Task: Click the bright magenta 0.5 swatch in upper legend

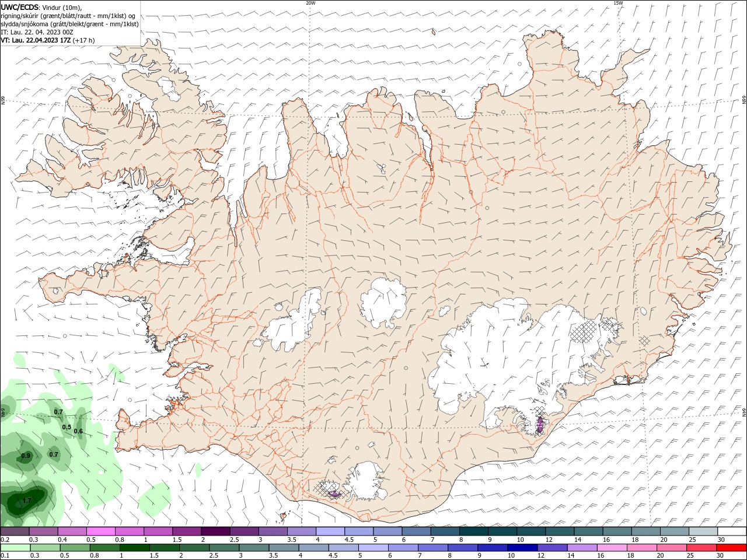Action: pyautogui.click(x=100, y=531)
